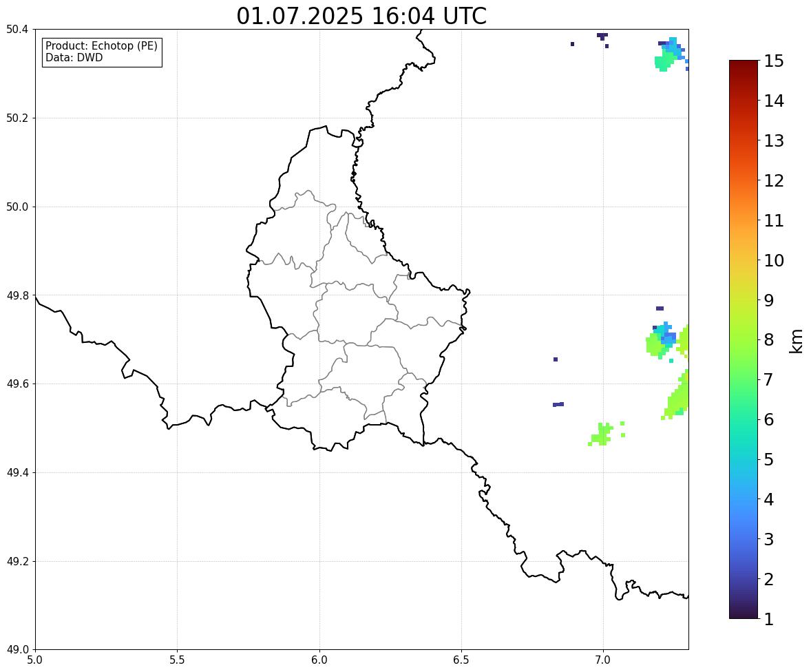Click the colorbar tick label "6"
The image size is (811, 672).
769,419
